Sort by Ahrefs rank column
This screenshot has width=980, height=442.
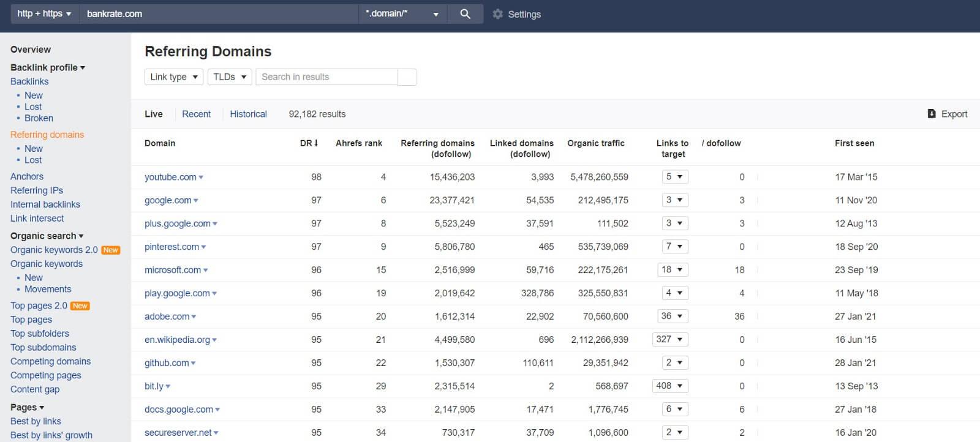pos(359,143)
